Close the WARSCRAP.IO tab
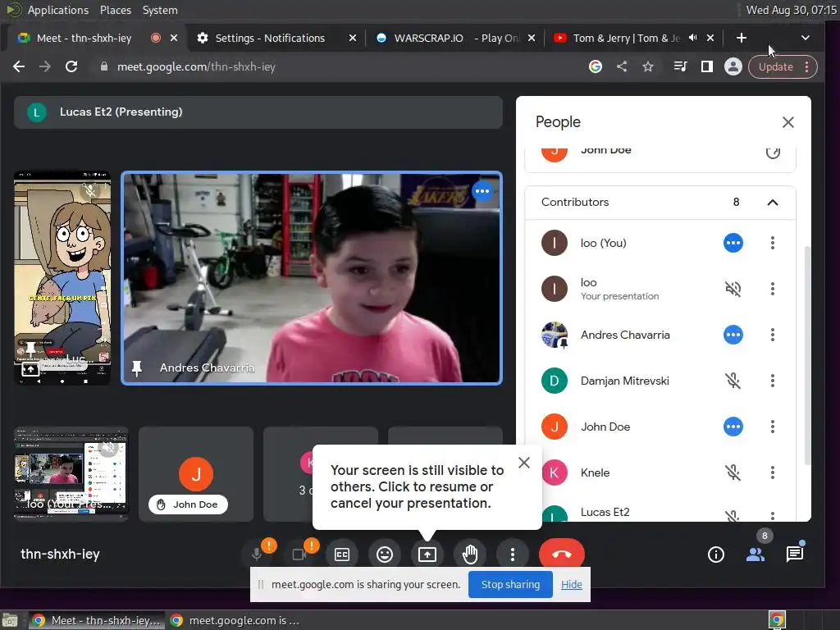840x630 pixels. coord(532,38)
